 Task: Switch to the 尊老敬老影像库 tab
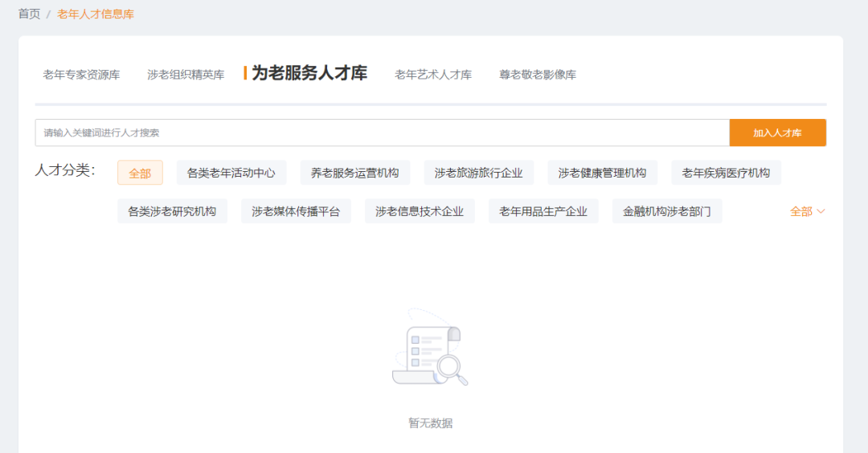coord(537,75)
